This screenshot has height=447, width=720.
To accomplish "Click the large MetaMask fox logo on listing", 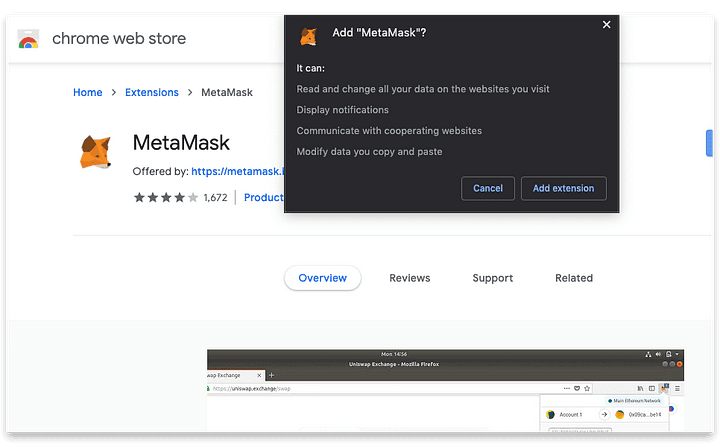I will pyautogui.click(x=95, y=152).
